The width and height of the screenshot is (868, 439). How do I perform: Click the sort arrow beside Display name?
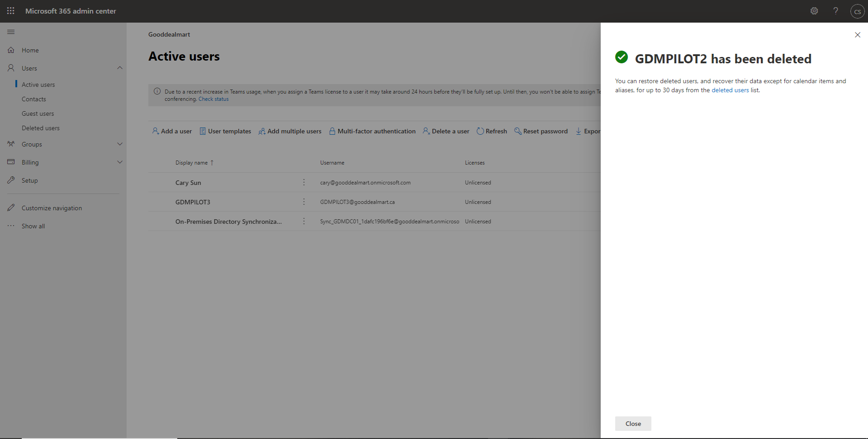point(212,162)
